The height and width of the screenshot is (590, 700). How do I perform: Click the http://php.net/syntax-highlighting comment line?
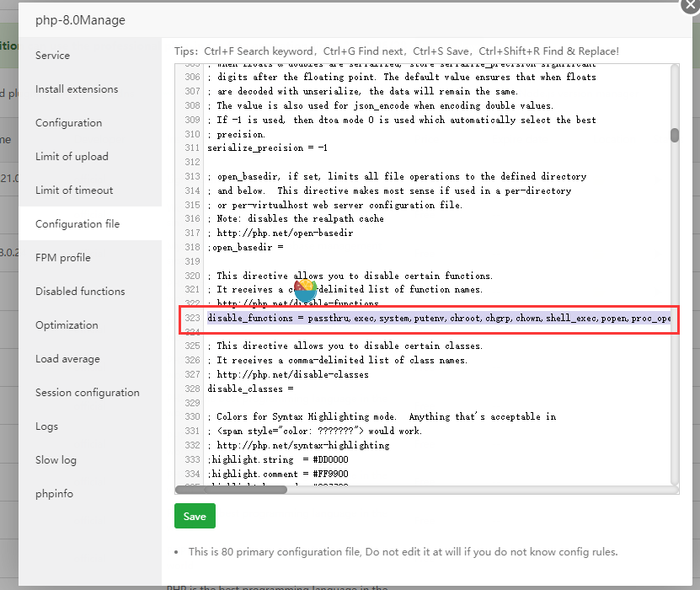298,445
